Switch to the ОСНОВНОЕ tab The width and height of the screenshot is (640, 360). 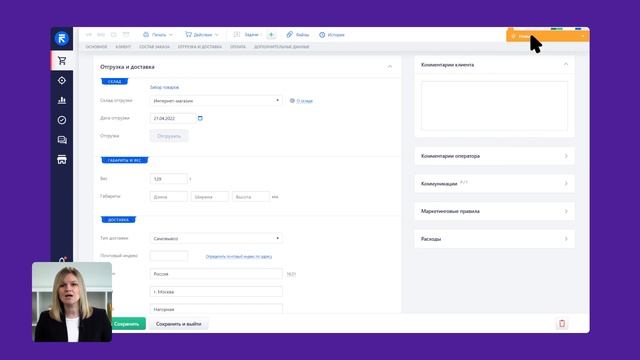tap(96, 47)
